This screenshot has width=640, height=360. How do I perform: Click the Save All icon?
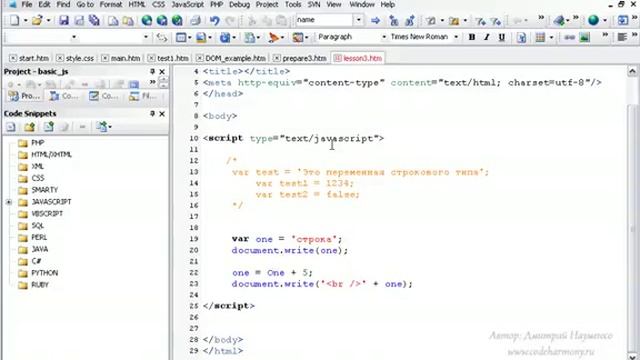click(x=94, y=20)
